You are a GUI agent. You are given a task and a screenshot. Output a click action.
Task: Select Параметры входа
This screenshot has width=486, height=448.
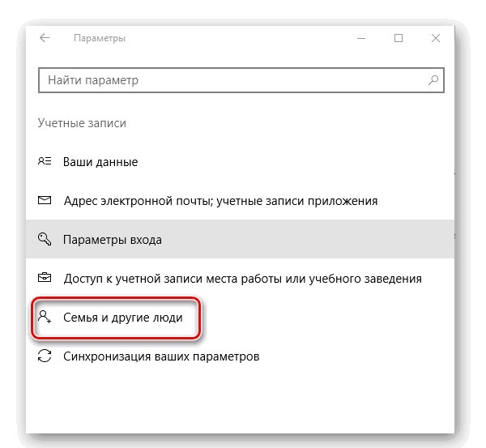[113, 240]
